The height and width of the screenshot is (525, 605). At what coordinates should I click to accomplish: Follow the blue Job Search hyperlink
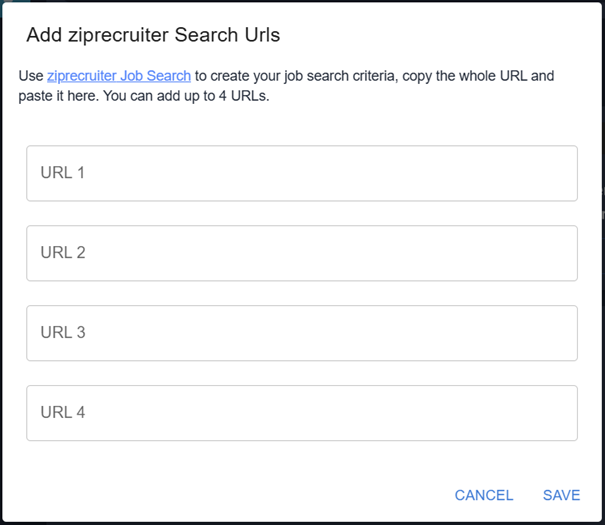tap(119, 76)
